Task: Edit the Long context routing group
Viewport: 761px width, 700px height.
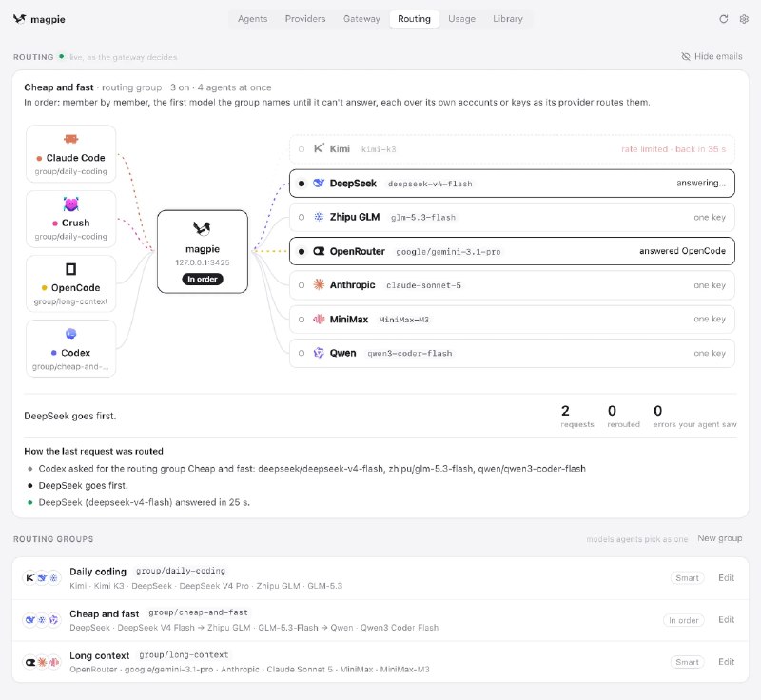Action: pyautogui.click(x=726, y=662)
